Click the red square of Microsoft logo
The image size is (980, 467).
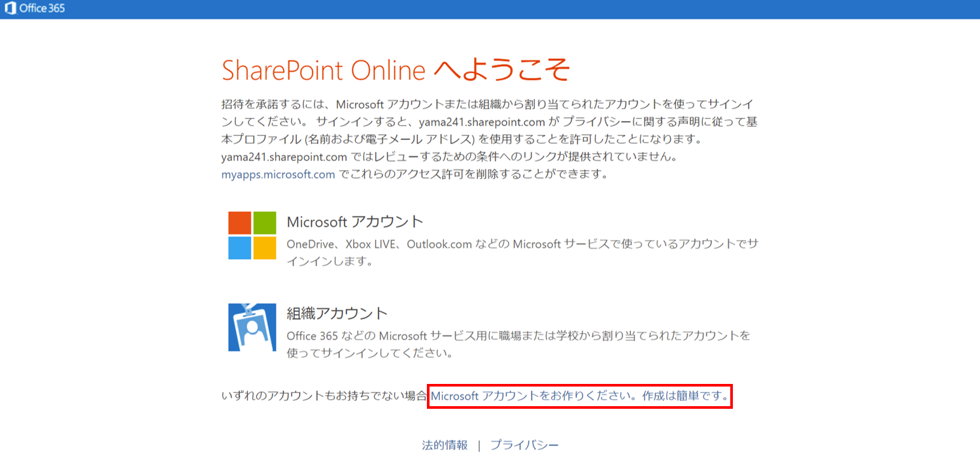click(x=239, y=223)
